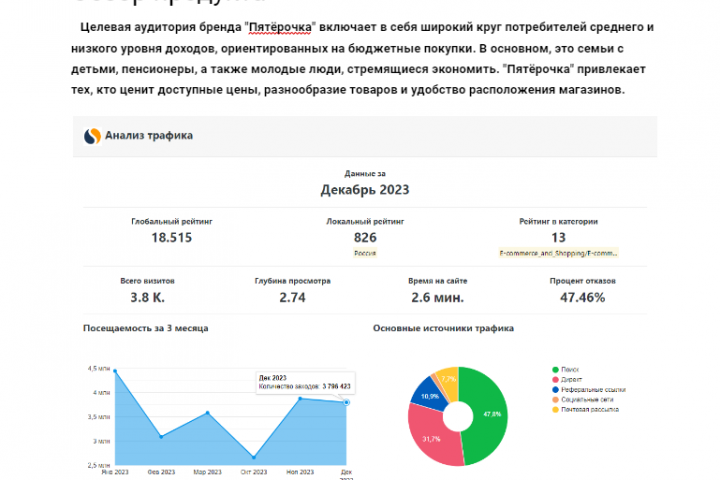The width and height of the screenshot is (720, 480).
Task: Click the "Локальный рейтинг" label
Action: [365, 221]
